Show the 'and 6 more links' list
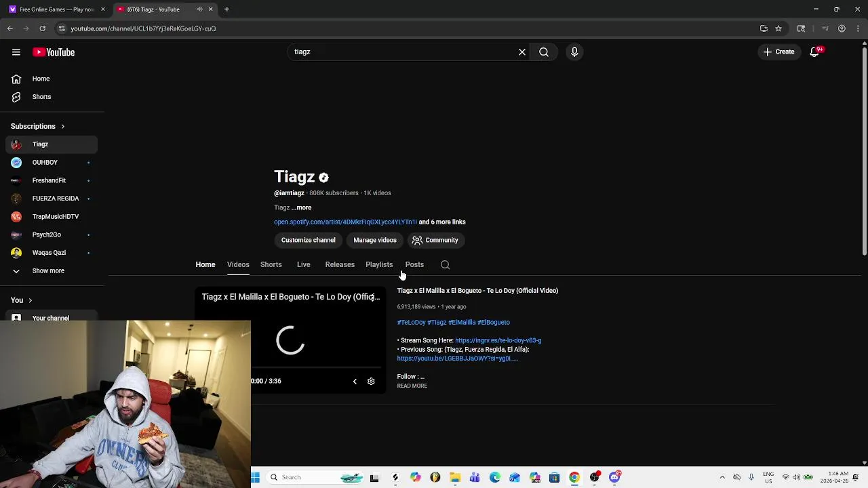 coord(442,222)
